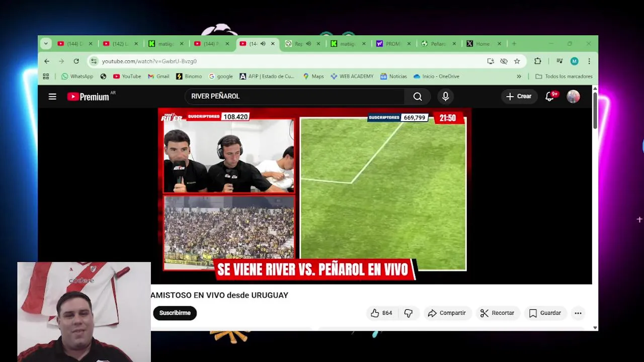Click the page vertical scrollbar thumb
Viewport: 644px width, 362px height.
pyautogui.click(x=595, y=111)
